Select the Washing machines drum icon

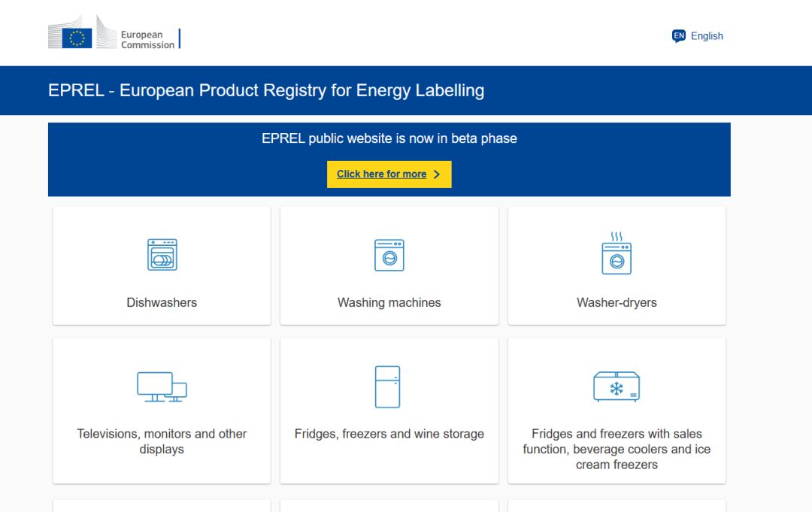pos(389,254)
